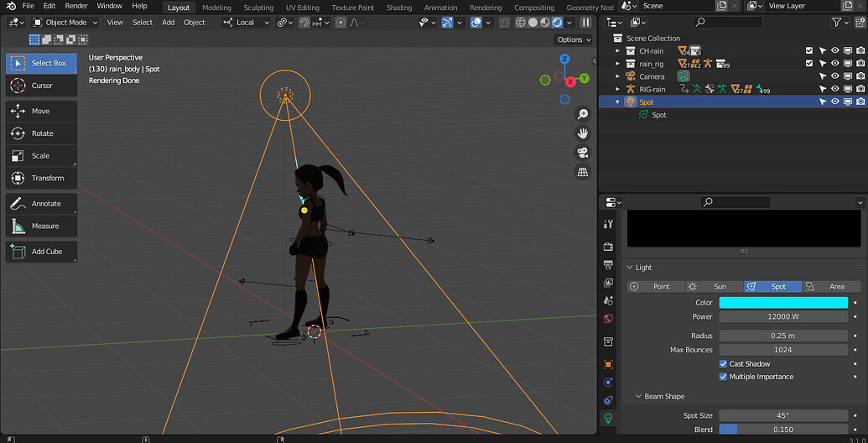Switch orthographic/perspective grid icon
The width and height of the screenshot is (868, 443).
[x=582, y=172]
